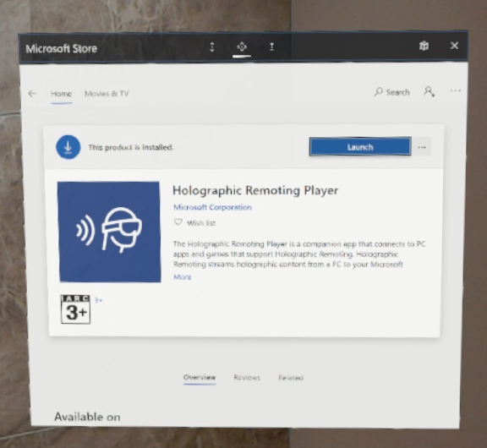Select the Overview tab
487x448 pixels.
click(200, 378)
